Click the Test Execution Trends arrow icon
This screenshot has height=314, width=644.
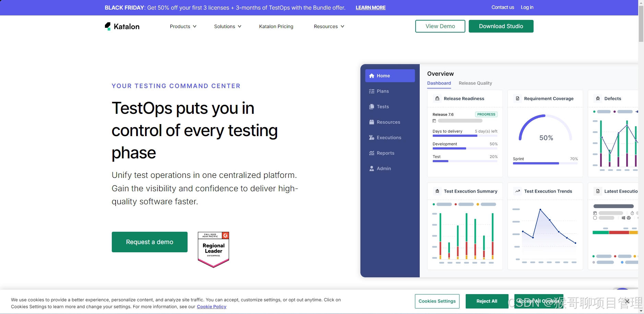click(518, 191)
